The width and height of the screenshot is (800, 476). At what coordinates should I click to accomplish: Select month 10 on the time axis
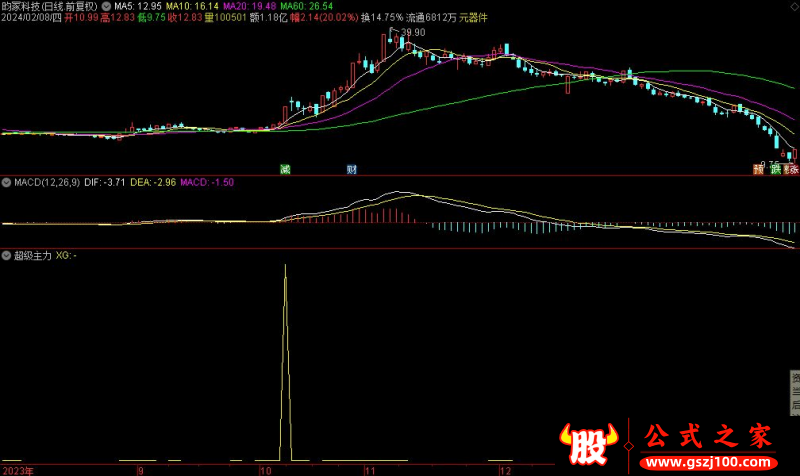coord(265,470)
